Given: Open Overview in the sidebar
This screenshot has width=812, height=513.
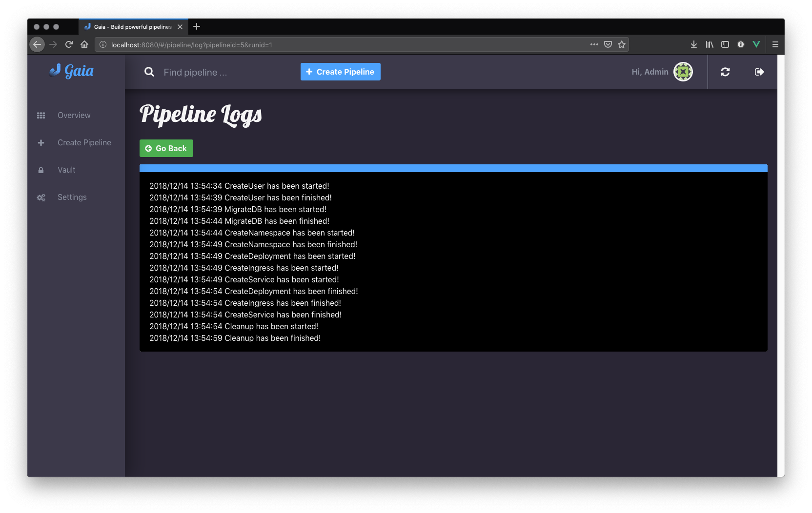Looking at the screenshot, I should (x=74, y=115).
